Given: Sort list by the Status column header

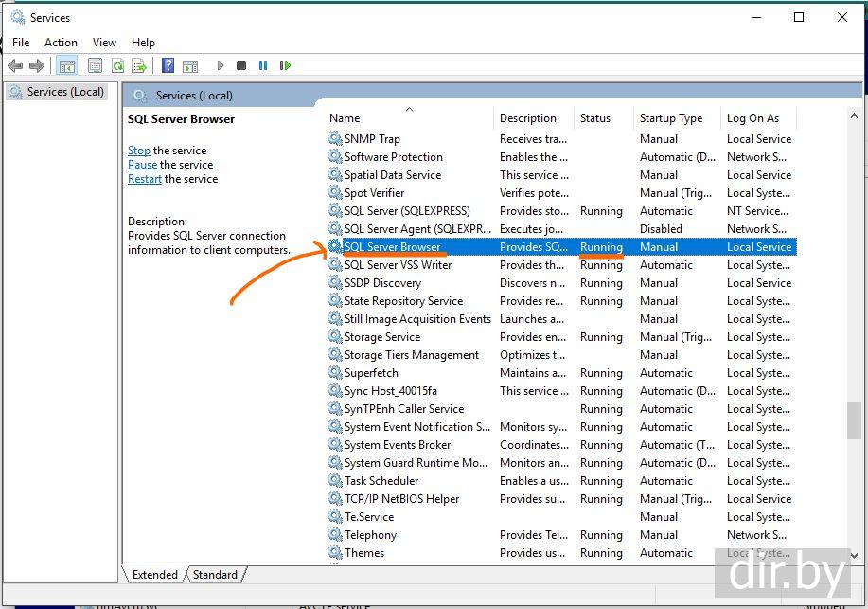Looking at the screenshot, I should 595,118.
